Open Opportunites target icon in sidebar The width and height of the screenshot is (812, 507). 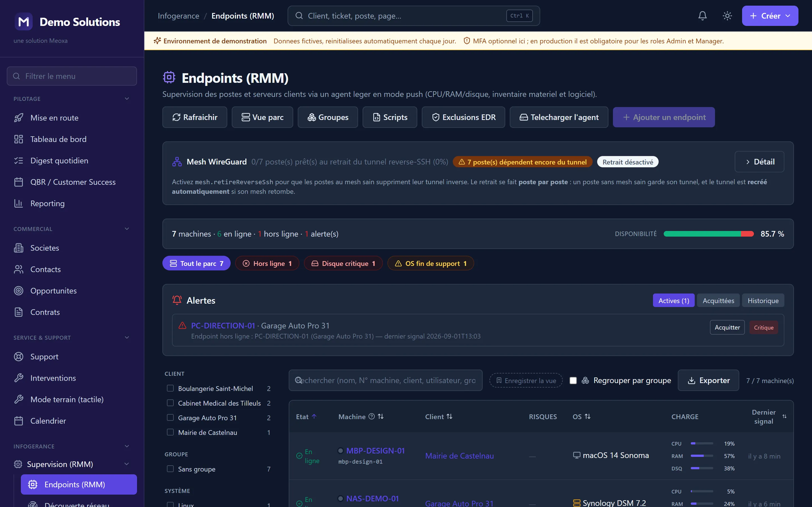[19, 291]
